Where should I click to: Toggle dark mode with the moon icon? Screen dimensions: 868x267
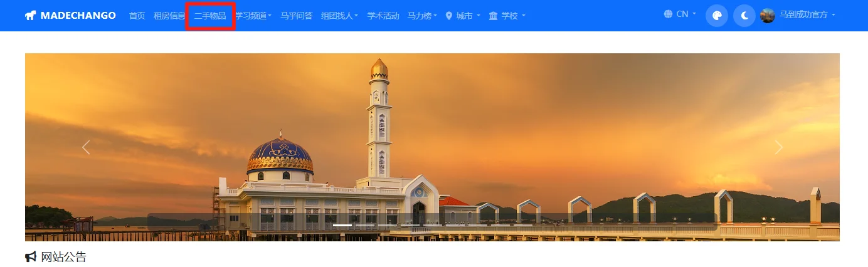tap(744, 16)
